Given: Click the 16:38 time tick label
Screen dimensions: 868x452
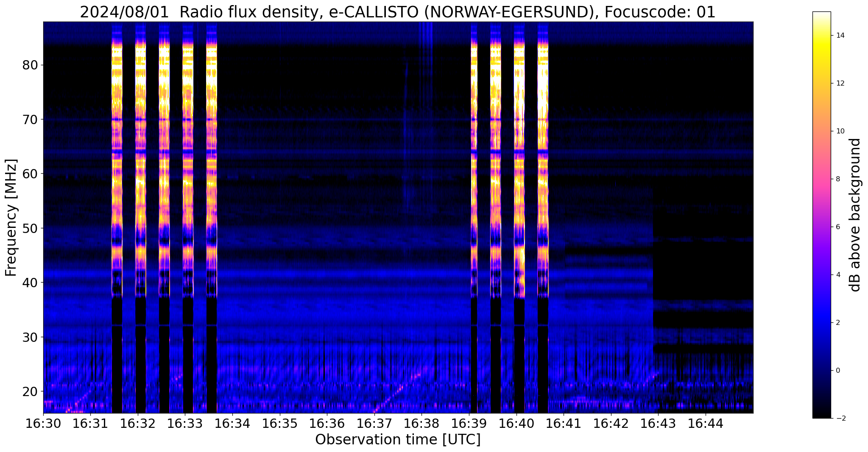Looking at the screenshot, I should 422,423.
